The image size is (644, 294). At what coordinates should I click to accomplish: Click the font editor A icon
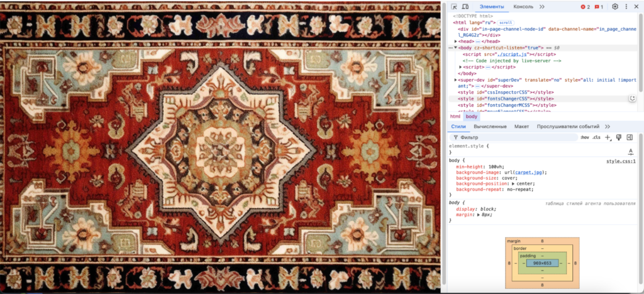(x=631, y=152)
